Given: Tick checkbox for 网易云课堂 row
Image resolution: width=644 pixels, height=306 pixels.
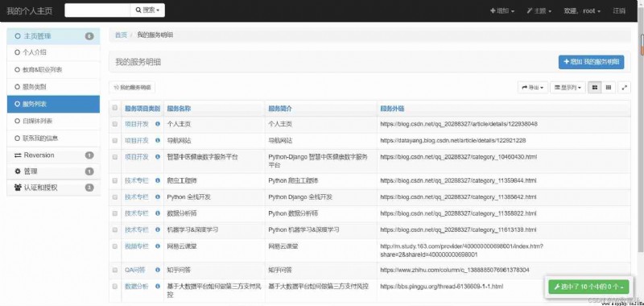Looking at the screenshot, I should coord(115,246).
